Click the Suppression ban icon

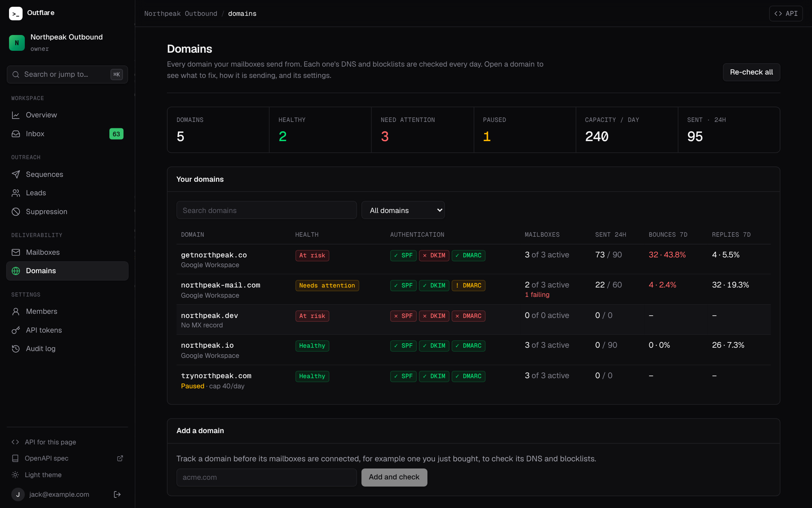(16, 212)
